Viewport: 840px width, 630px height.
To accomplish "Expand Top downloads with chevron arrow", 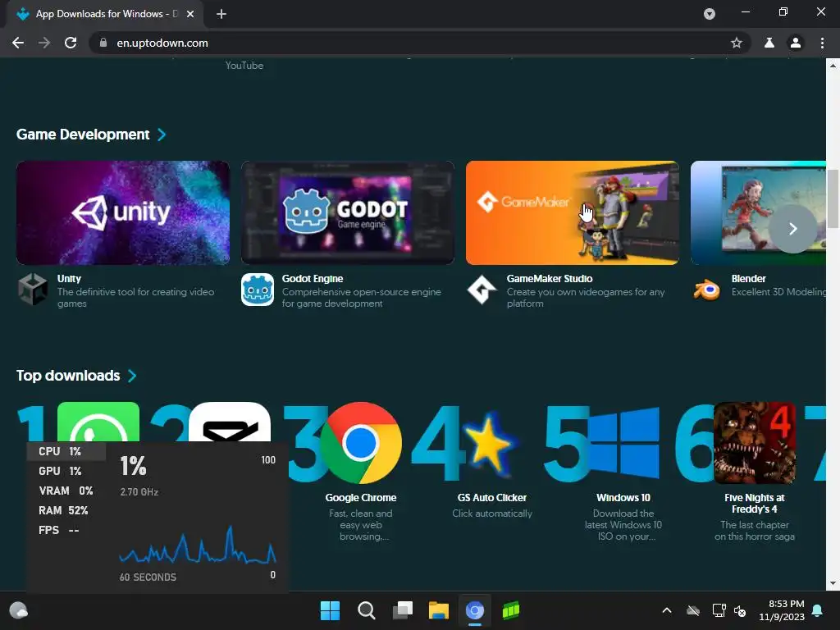I will pyautogui.click(x=132, y=376).
